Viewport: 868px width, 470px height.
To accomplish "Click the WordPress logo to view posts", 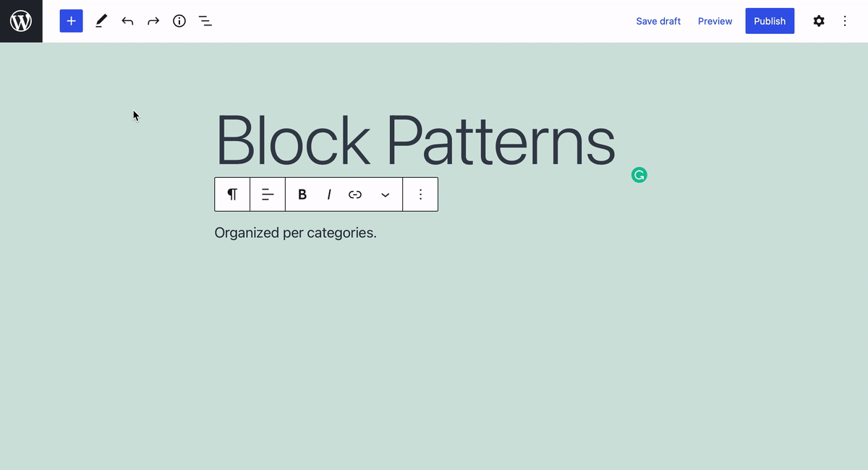I will coord(21,21).
